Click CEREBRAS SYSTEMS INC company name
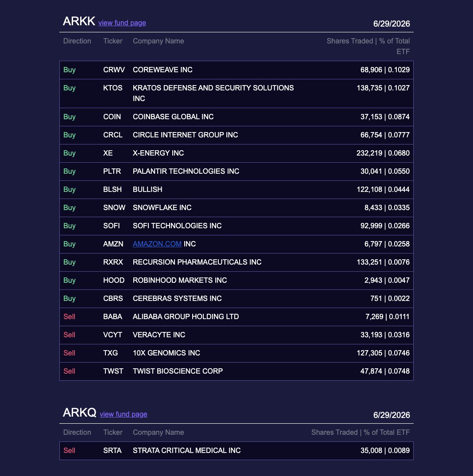 pos(177,299)
